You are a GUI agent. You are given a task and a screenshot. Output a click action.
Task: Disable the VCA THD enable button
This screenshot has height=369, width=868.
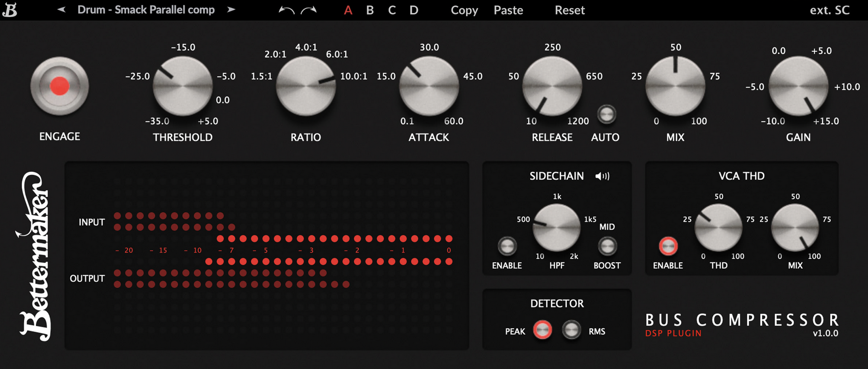668,246
